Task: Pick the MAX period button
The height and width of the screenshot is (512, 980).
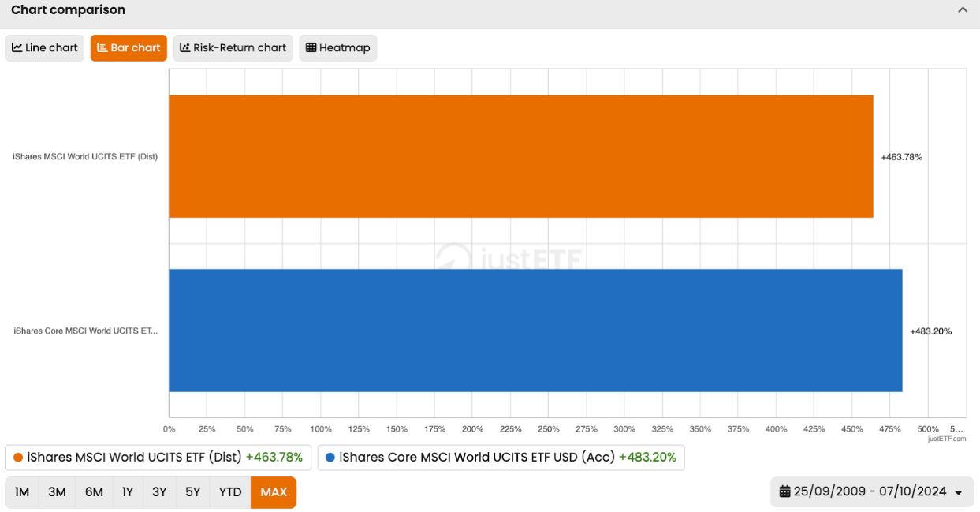Action: point(274,492)
